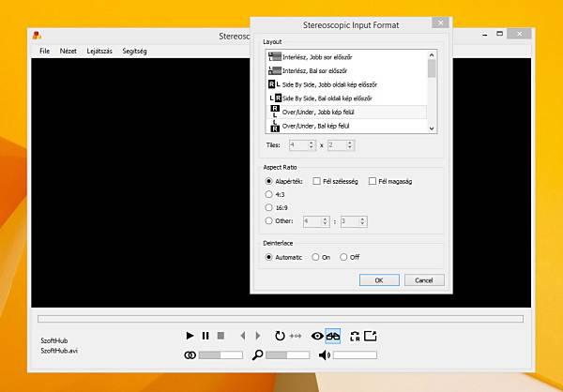Click the eye input format icon
Image resolution: width=563 pixels, height=392 pixels.
(x=317, y=336)
